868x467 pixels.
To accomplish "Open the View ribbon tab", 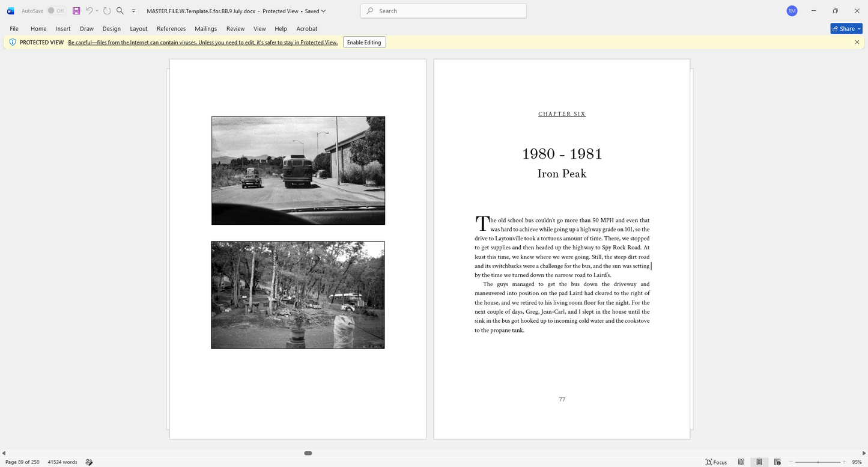I will point(259,28).
